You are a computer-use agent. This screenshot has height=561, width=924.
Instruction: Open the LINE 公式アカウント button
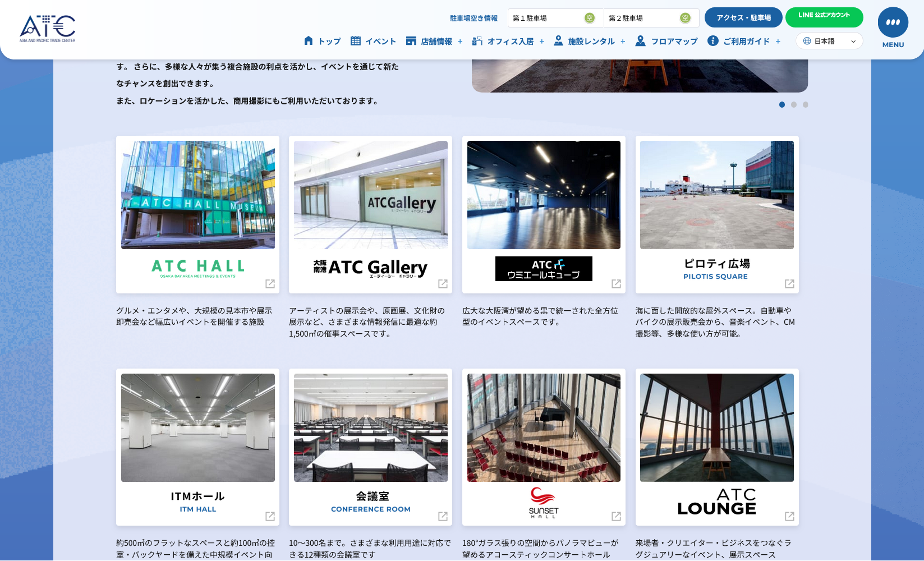tap(824, 17)
